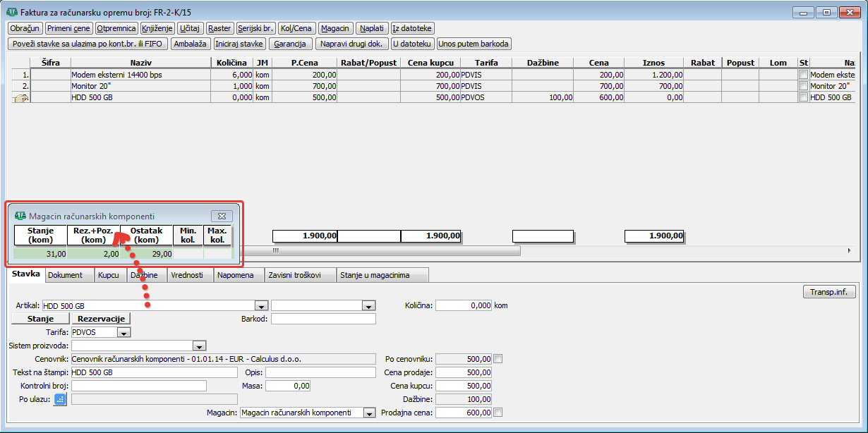
Task: Enable the Po cenovniku checkbox
Action: pyautogui.click(x=498, y=359)
